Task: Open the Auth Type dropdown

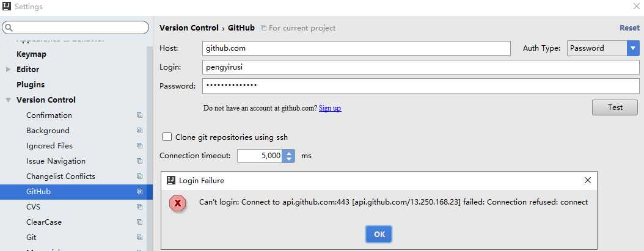Action: coord(633,48)
